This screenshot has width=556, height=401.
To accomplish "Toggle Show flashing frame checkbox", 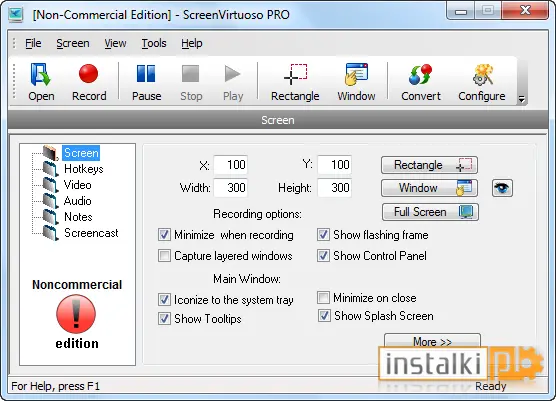I will [323, 235].
